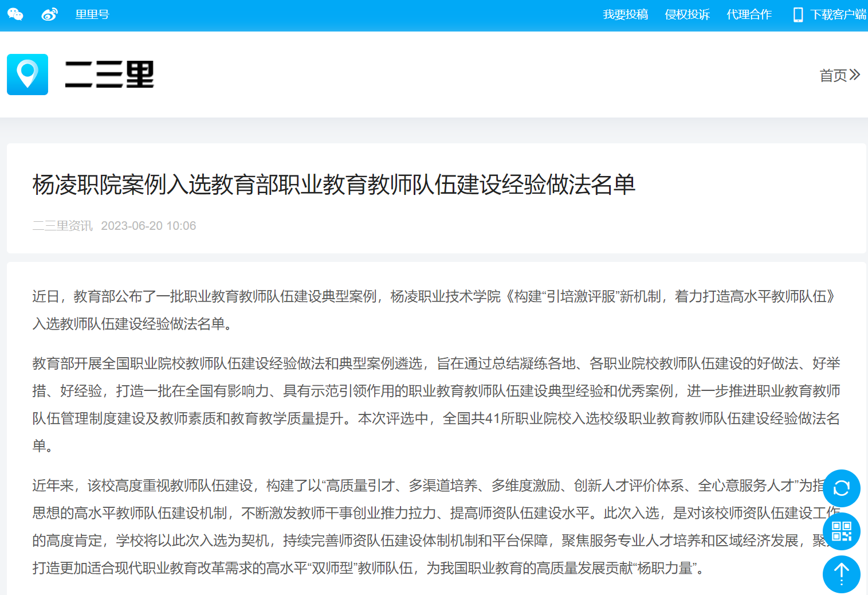
Task: Click the 下载客户端 text link
Action: (x=838, y=15)
